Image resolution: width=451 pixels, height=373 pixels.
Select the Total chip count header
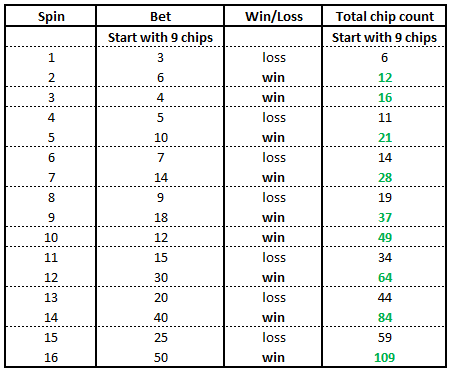[385, 16]
